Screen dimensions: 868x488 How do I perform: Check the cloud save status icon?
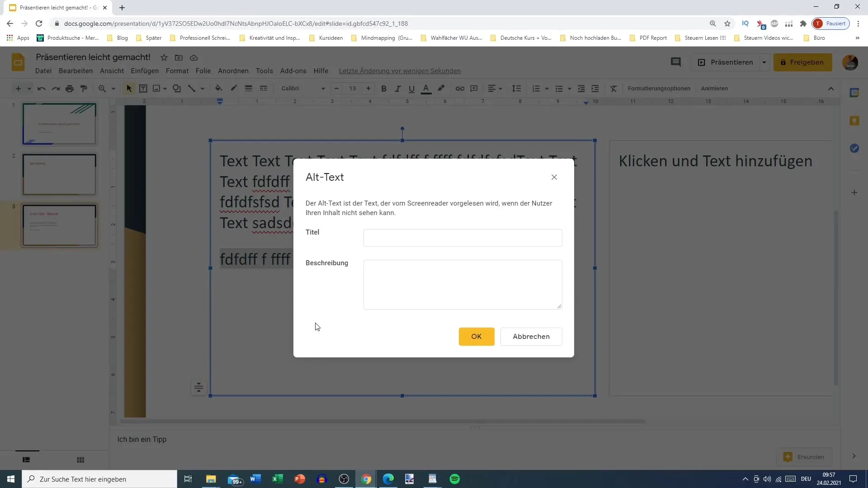194,58
